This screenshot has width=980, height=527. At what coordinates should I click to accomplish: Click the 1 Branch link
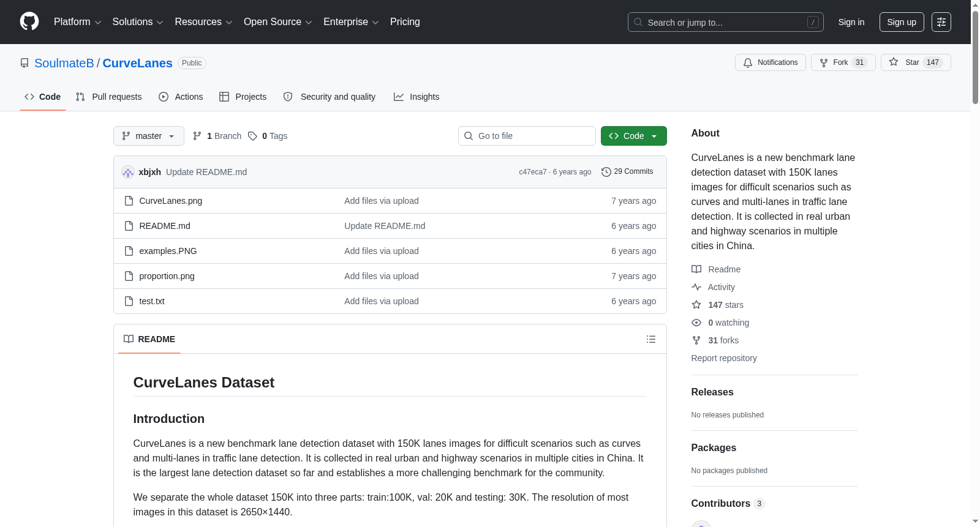217,136
